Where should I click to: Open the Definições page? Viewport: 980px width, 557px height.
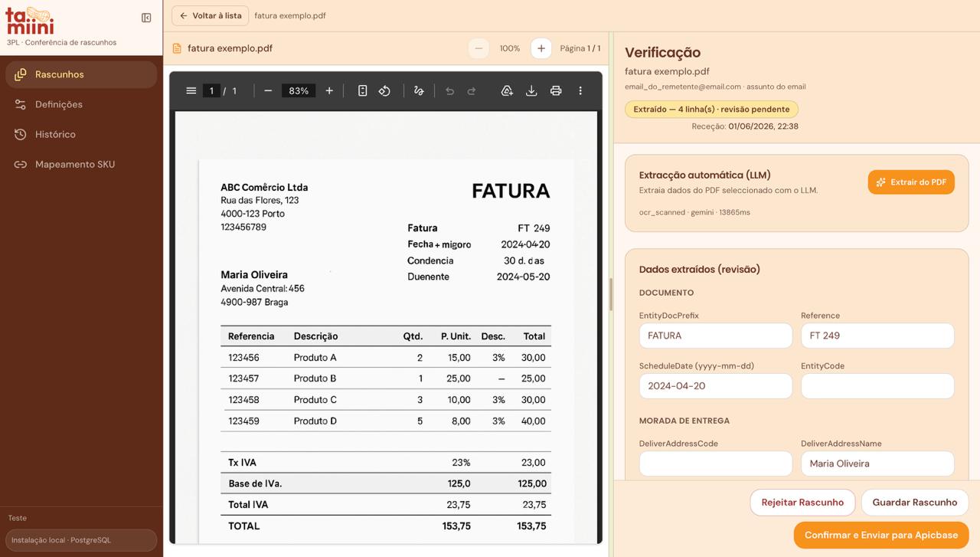coord(81,104)
